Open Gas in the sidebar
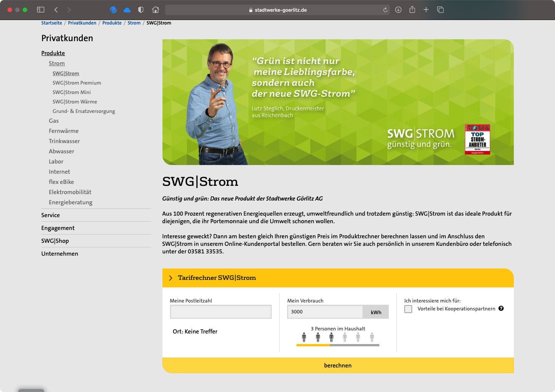The image size is (555, 392). [54, 121]
